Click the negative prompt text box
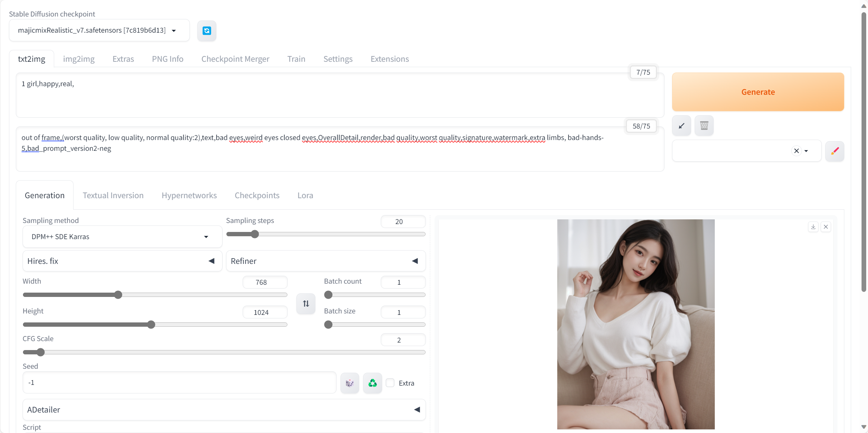Image resolution: width=868 pixels, height=433 pixels. point(340,149)
